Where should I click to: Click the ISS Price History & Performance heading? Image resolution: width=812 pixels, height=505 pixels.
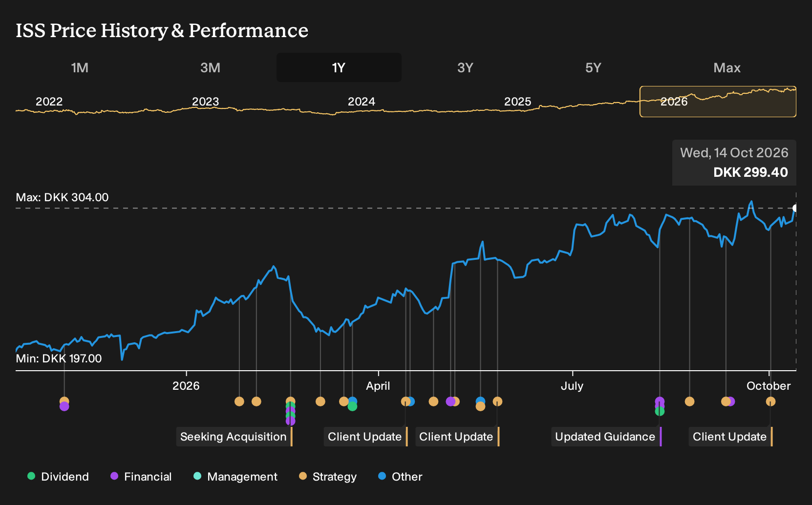point(162,30)
